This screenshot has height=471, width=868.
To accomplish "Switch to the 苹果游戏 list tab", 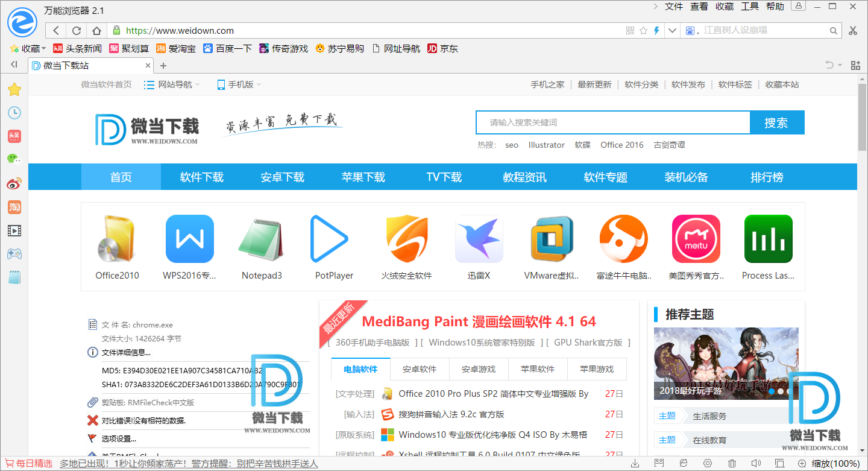I will 597,369.
